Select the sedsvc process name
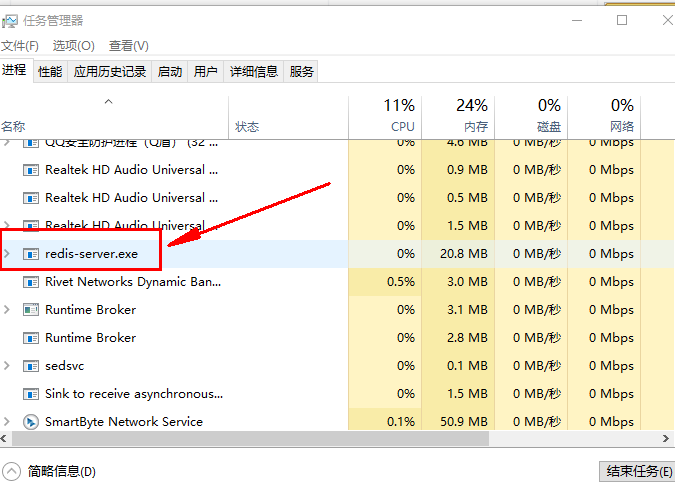Screen dimensions: 675x487 point(65,366)
